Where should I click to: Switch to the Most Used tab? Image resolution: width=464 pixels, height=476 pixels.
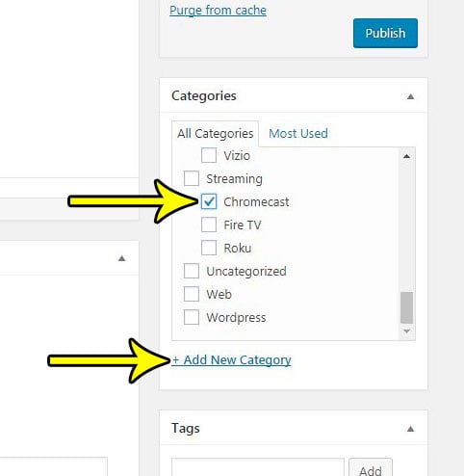coord(298,133)
